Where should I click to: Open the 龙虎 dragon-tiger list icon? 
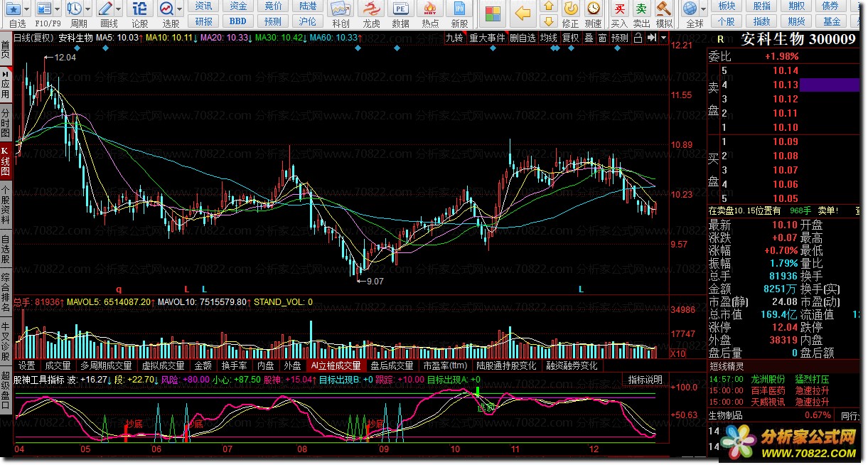click(x=371, y=9)
